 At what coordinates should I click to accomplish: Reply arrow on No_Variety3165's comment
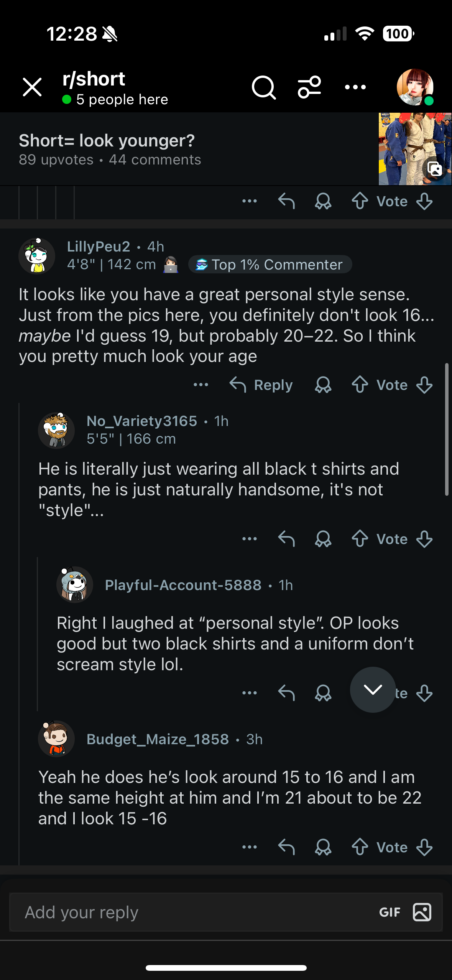286,539
